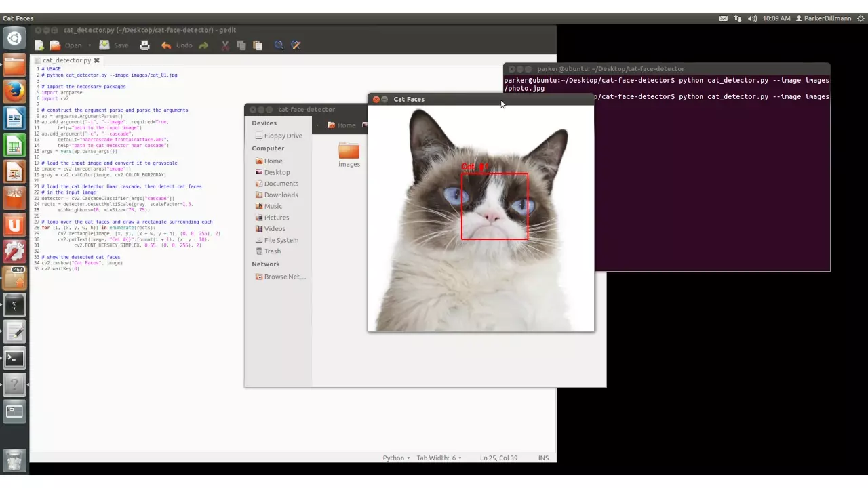
Task: Open Search and Replace in gedit
Action: click(296, 45)
